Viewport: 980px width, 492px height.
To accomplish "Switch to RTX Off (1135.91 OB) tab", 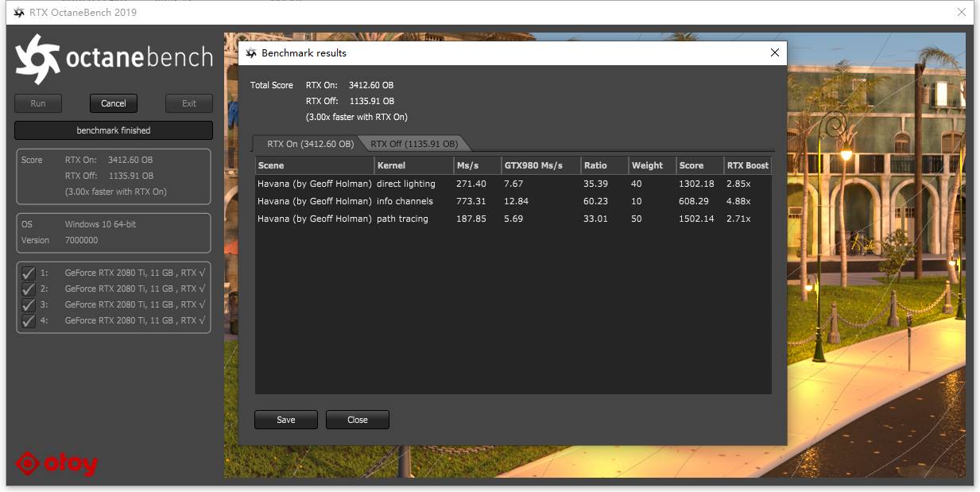I will click(414, 144).
